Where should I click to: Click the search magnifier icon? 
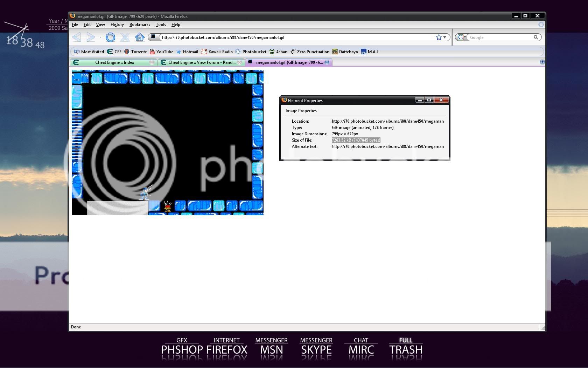[535, 37]
